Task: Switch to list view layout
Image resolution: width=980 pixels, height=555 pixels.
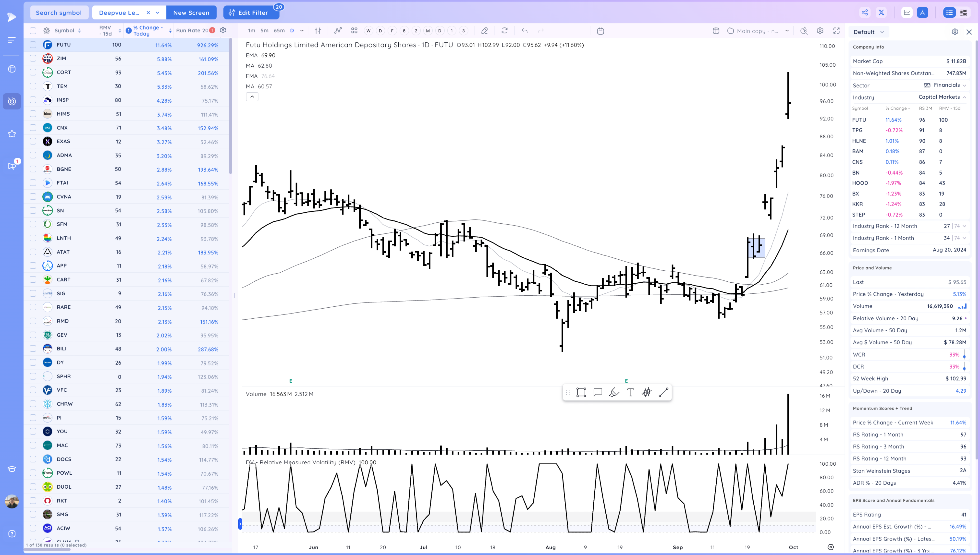Action: (949, 12)
